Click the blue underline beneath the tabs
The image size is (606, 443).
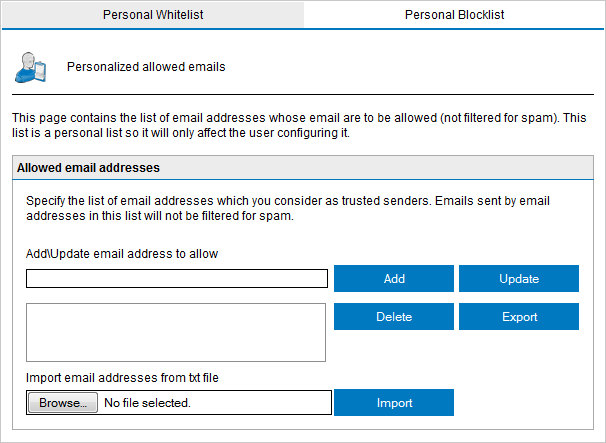pyautogui.click(x=303, y=29)
